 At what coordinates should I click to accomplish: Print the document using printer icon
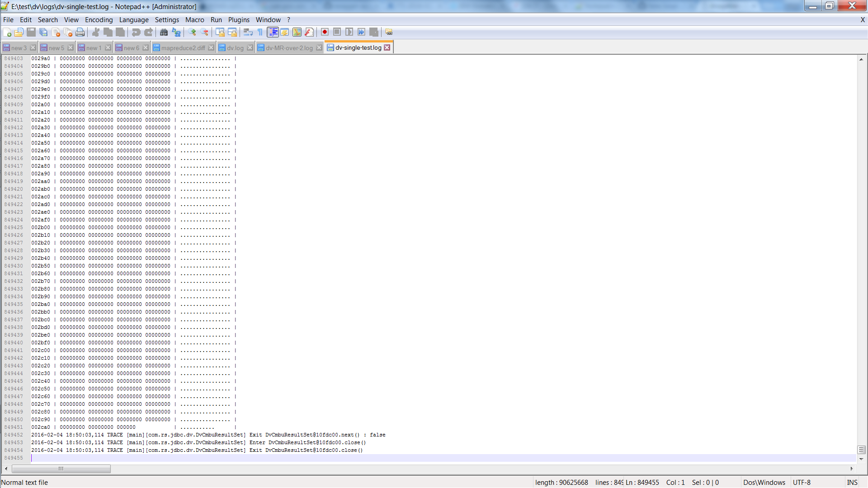click(x=80, y=32)
